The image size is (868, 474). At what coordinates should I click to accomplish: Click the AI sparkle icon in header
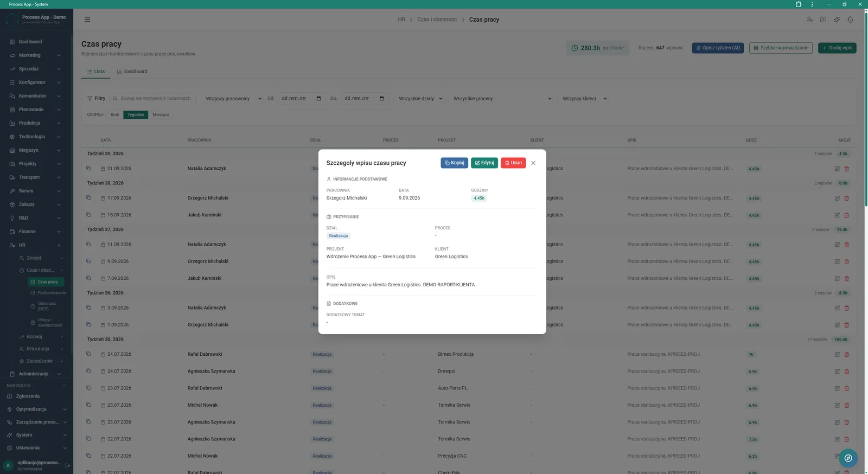coord(837,20)
